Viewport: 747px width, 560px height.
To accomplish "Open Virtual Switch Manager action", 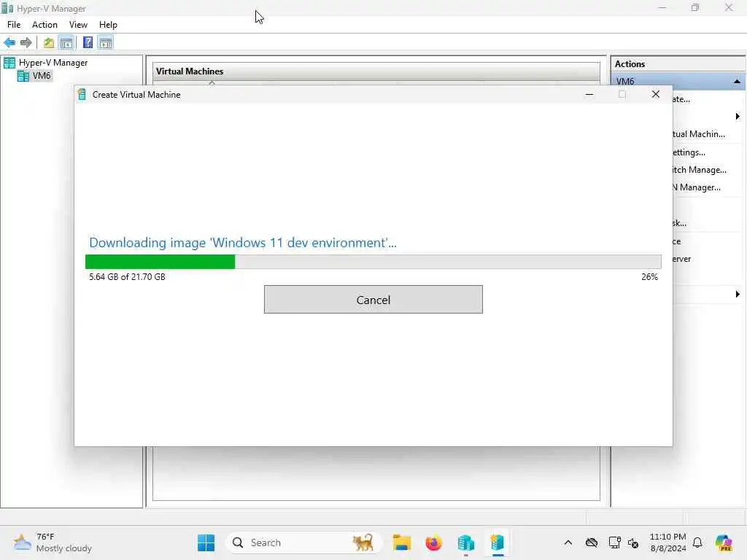I will (x=699, y=169).
